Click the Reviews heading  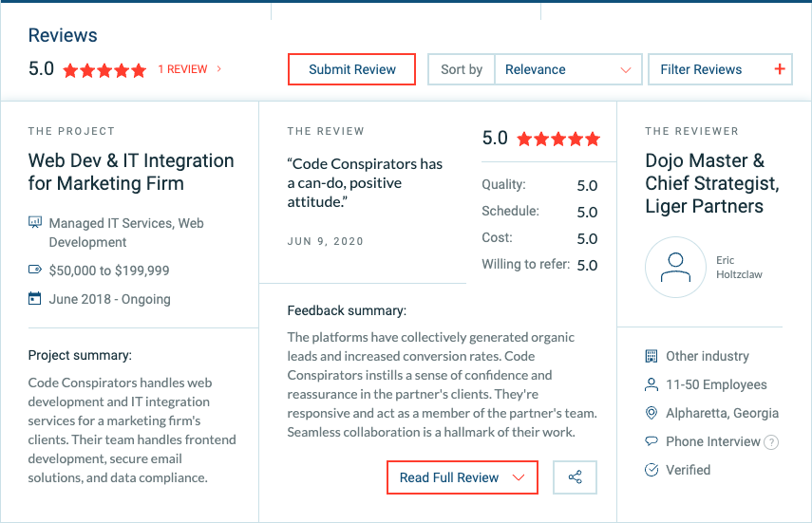pyautogui.click(x=63, y=35)
